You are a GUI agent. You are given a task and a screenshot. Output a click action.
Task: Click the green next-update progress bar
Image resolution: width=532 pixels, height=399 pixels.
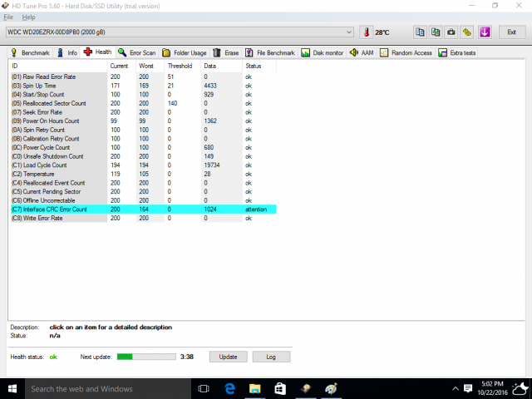pos(145,357)
